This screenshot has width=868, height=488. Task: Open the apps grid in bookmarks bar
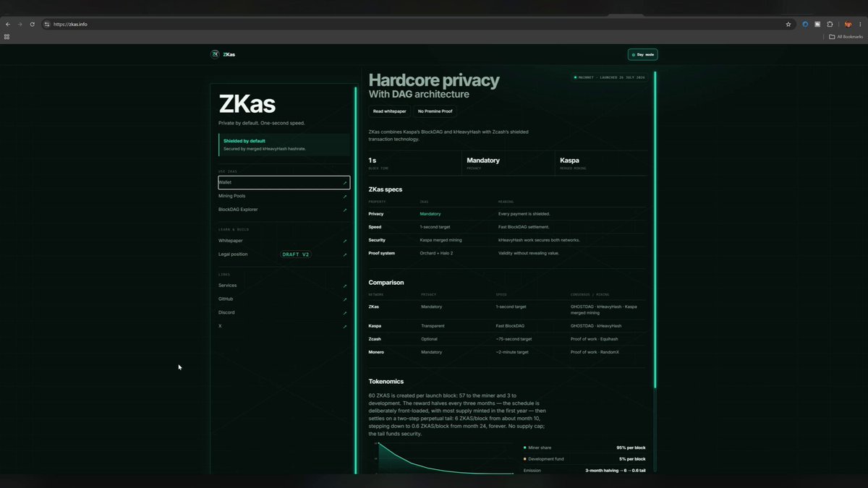click(x=7, y=36)
